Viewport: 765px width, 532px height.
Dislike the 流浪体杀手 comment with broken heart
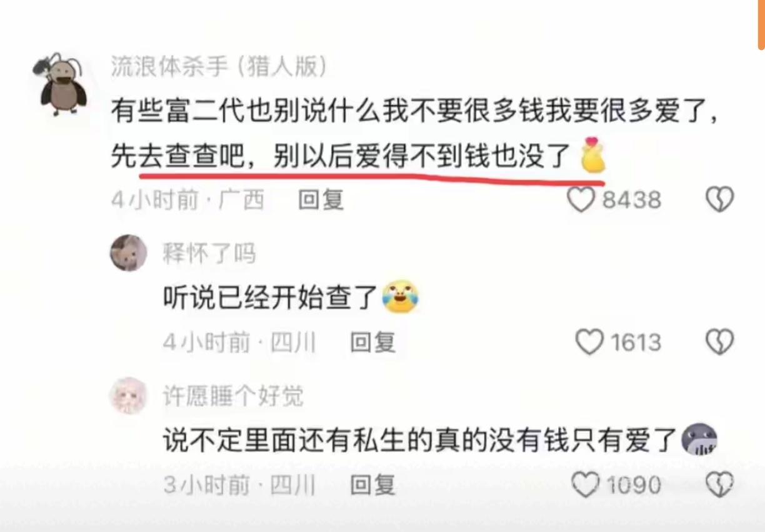click(x=719, y=200)
